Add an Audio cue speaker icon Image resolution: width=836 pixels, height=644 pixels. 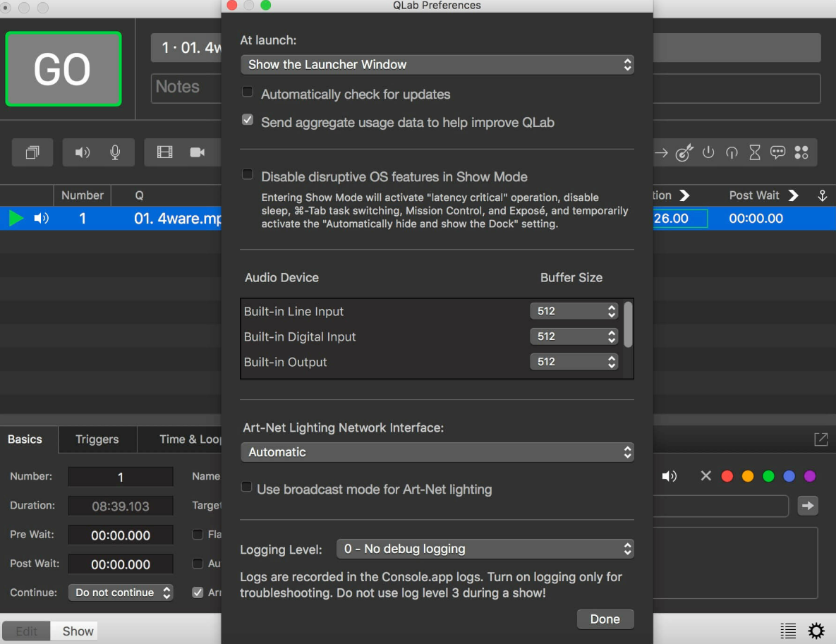click(x=82, y=152)
